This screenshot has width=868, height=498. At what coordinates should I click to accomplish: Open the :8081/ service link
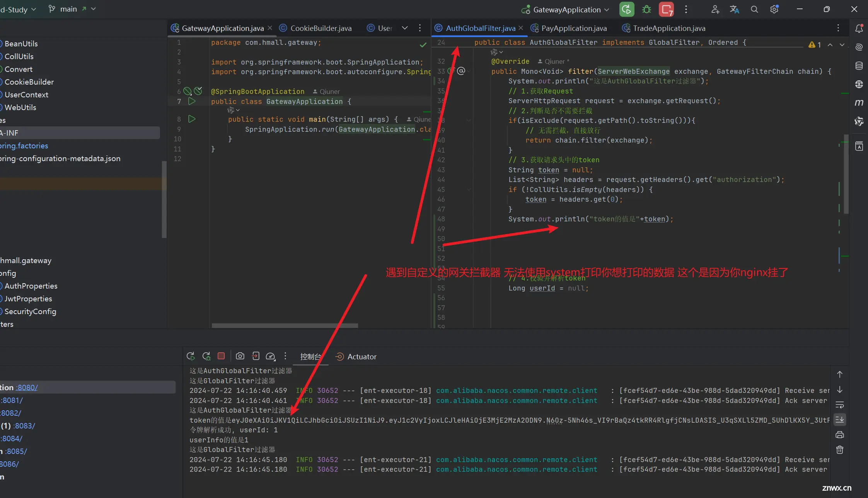12,400
